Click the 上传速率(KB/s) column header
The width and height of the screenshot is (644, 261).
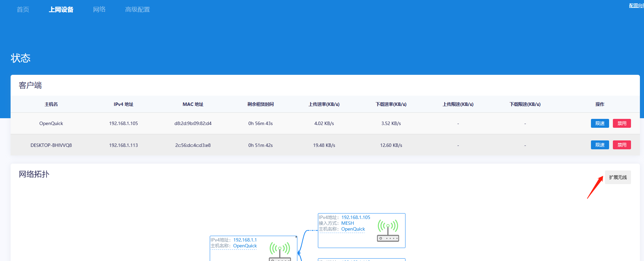pos(324,104)
